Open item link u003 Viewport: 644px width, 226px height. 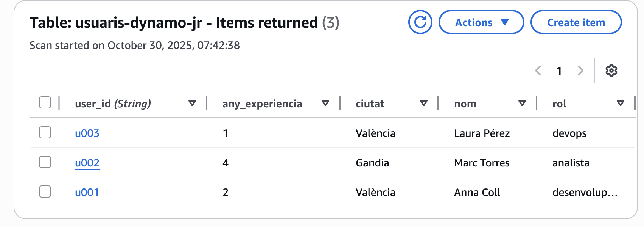click(x=87, y=133)
